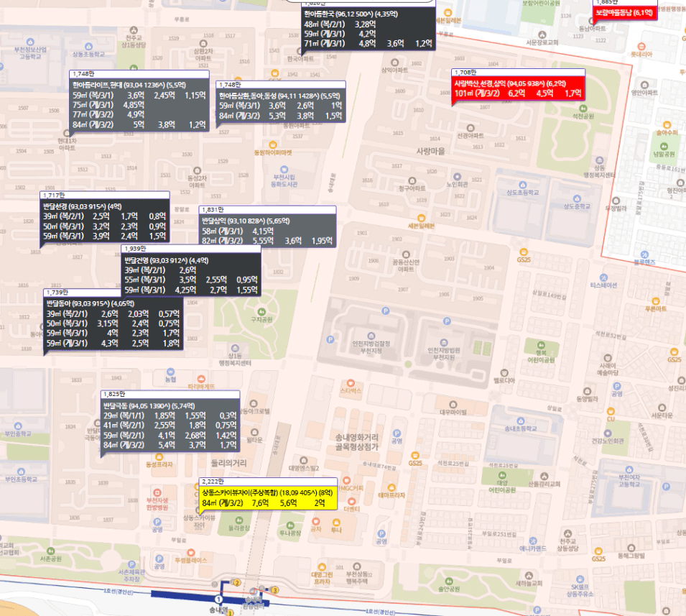Select the 노인회관 marker icon
This screenshot has width=686, height=616.
click(457, 177)
